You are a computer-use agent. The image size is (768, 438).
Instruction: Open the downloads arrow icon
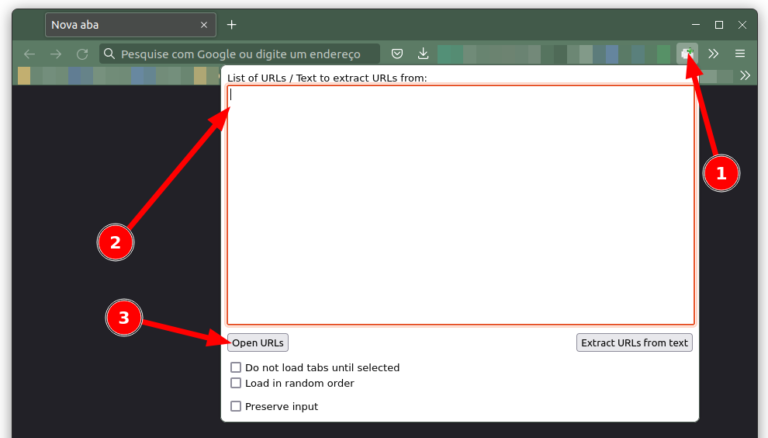pyautogui.click(x=423, y=54)
